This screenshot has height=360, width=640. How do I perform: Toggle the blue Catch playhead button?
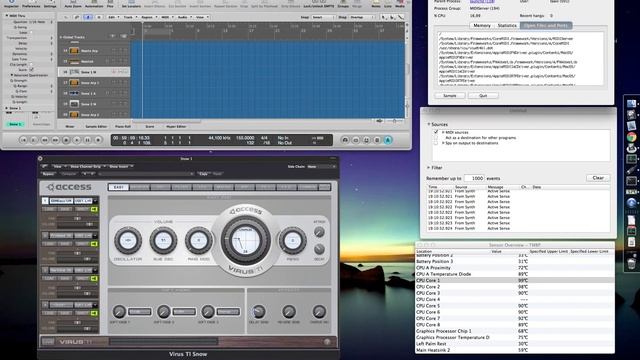click(x=88, y=17)
